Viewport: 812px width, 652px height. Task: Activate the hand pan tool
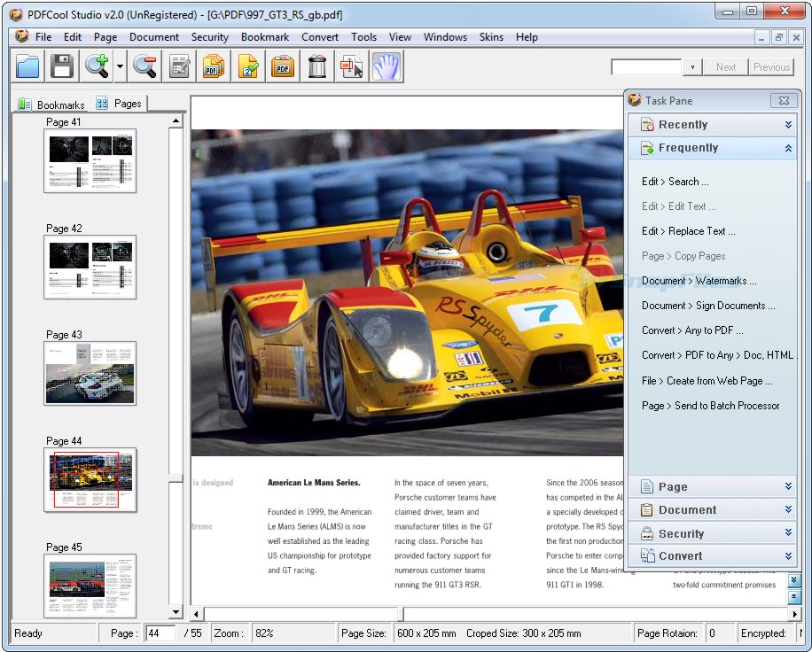(x=386, y=66)
